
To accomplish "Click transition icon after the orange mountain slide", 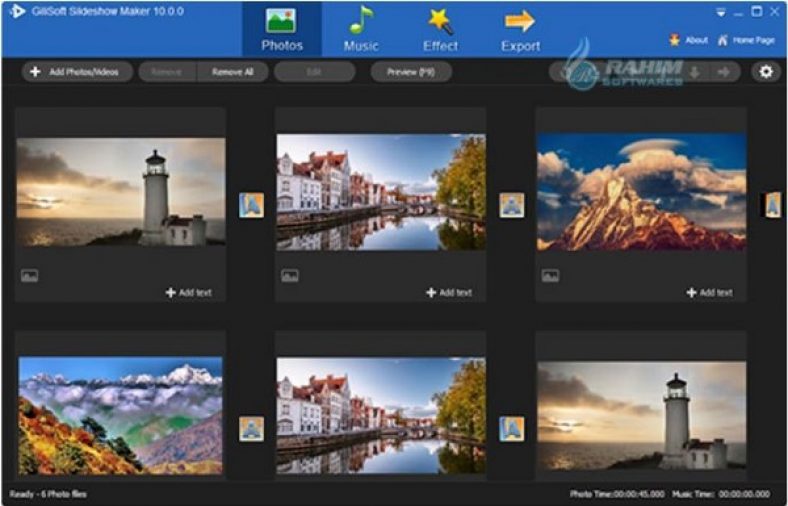I will 773,205.
